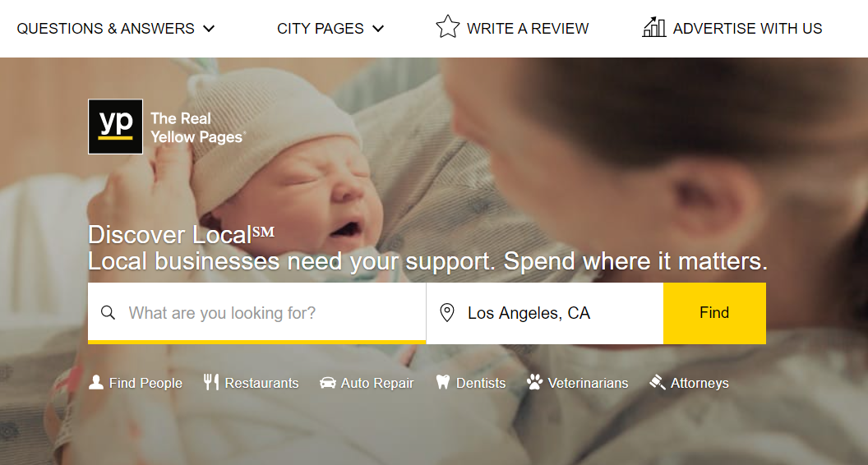Click the Dentists tooth icon
Screen dimensions: 868x465
point(443,382)
